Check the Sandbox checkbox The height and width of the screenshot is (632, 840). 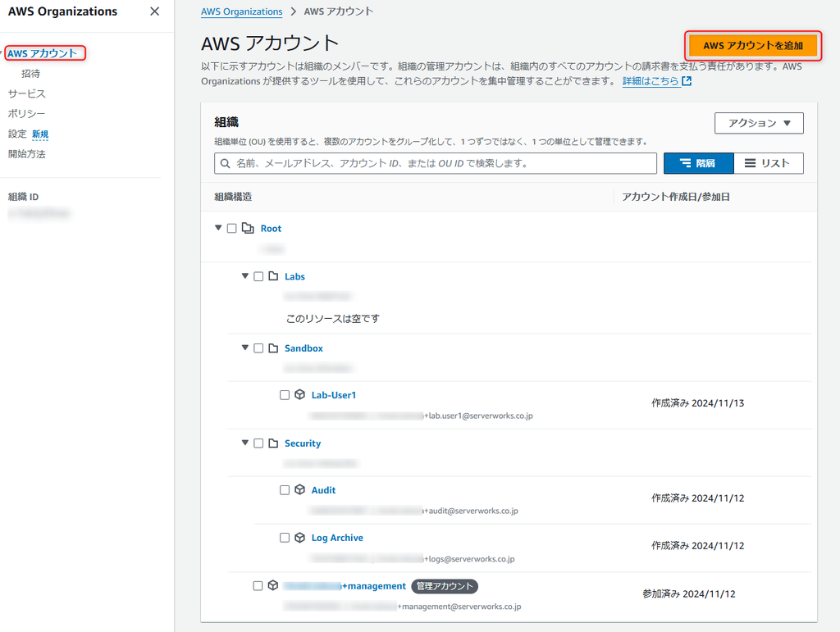coord(258,348)
